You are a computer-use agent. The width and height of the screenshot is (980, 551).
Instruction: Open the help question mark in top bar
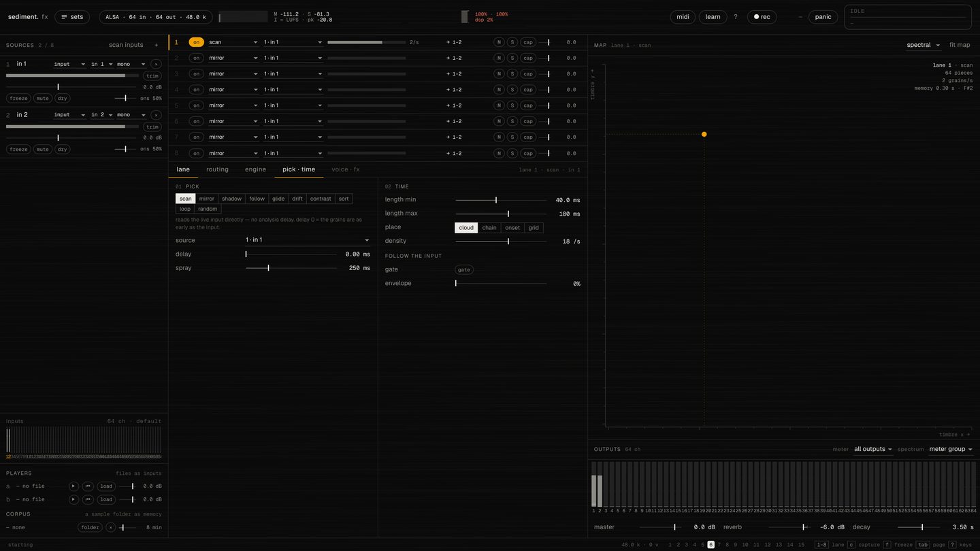pyautogui.click(x=735, y=17)
